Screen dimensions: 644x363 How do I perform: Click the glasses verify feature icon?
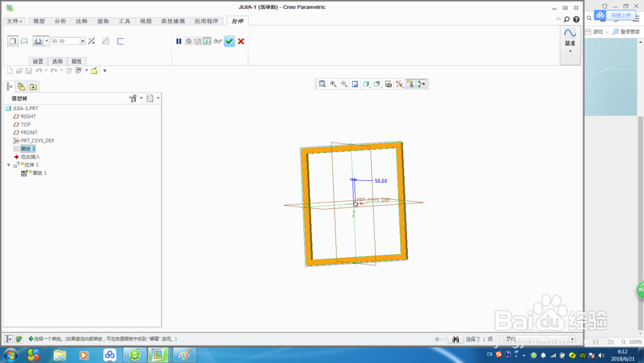point(218,41)
